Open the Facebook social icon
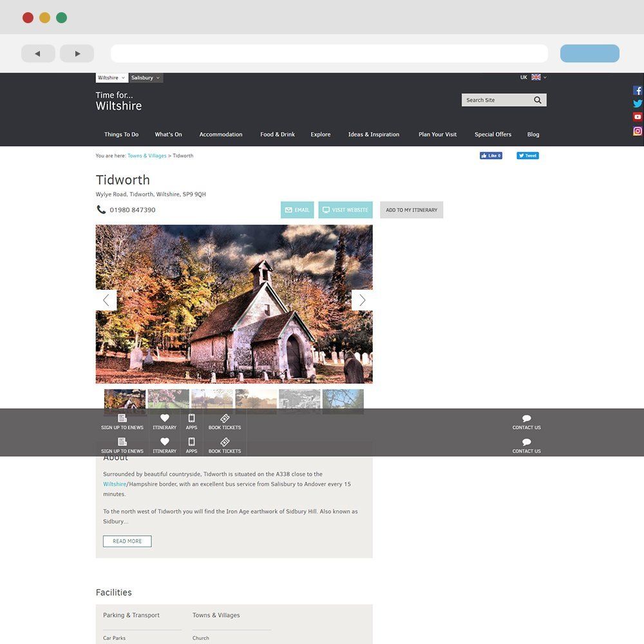Screen dimensions: 644x644 click(637, 90)
